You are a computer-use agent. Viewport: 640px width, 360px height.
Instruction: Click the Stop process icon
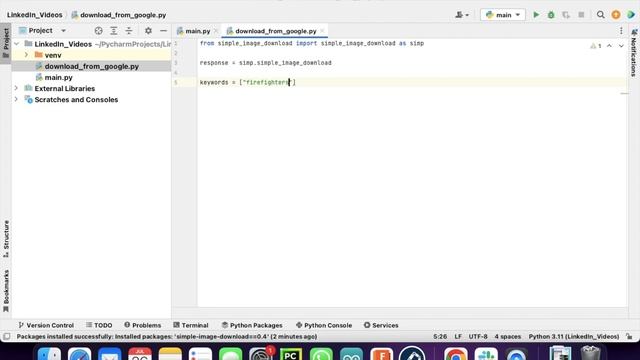pyautogui.click(x=581, y=15)
